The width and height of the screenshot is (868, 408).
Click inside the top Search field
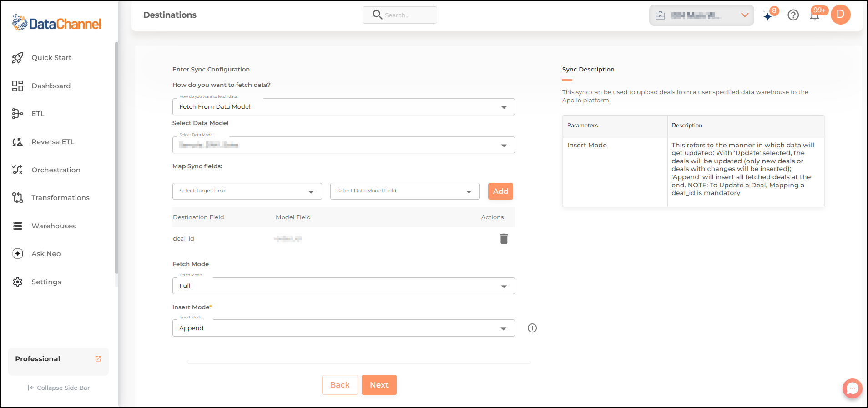coord(400,15)
